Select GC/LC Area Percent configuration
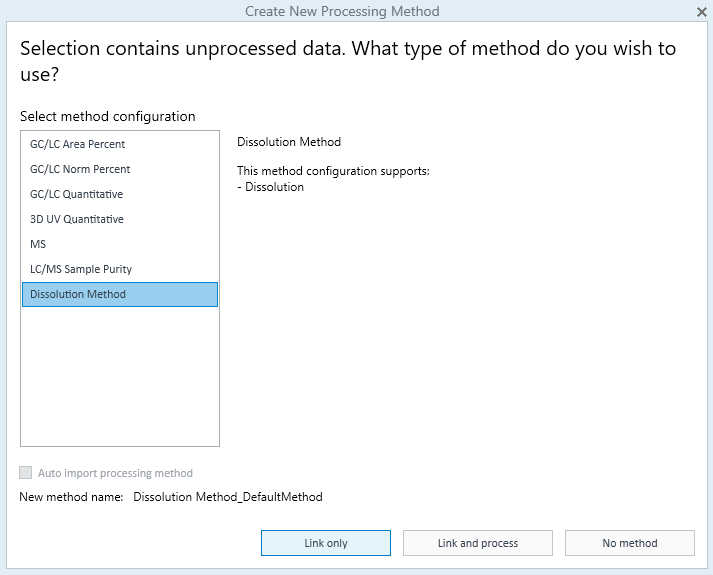The width and height of the screenshot is (713, 575). coord(78,144)
